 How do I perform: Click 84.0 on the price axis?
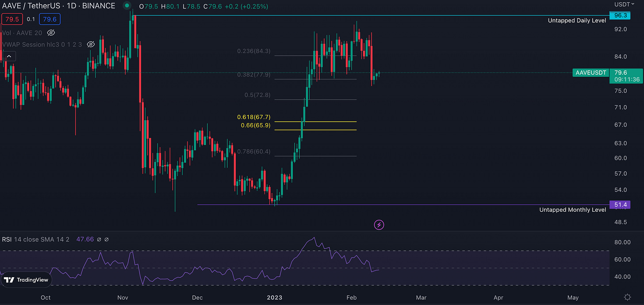pos(620,57)
